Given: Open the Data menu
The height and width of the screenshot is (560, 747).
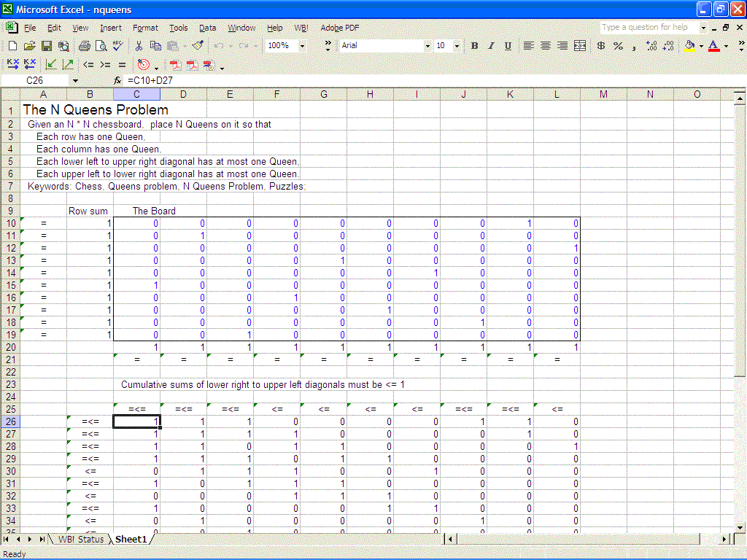Looking at the screenshot, I should pos(207,28).
